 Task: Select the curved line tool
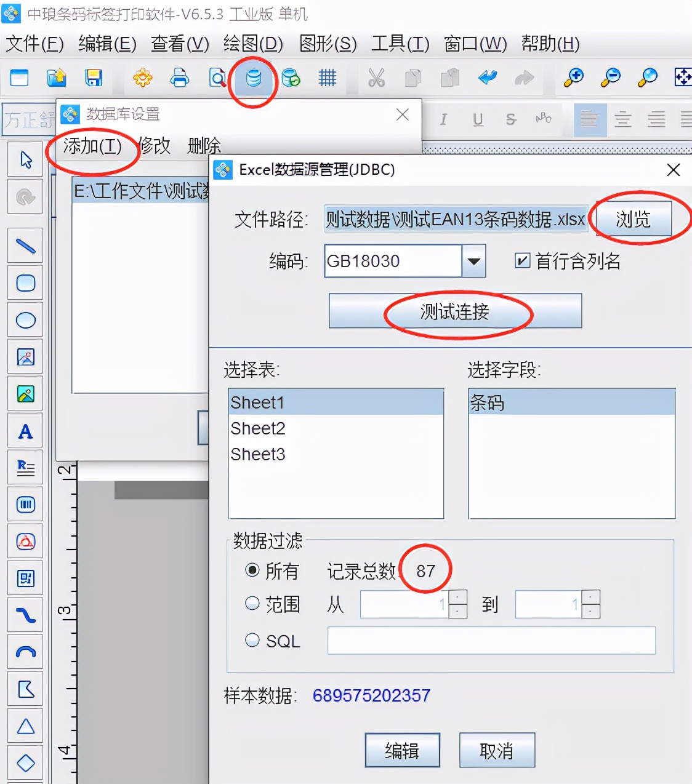25,615
